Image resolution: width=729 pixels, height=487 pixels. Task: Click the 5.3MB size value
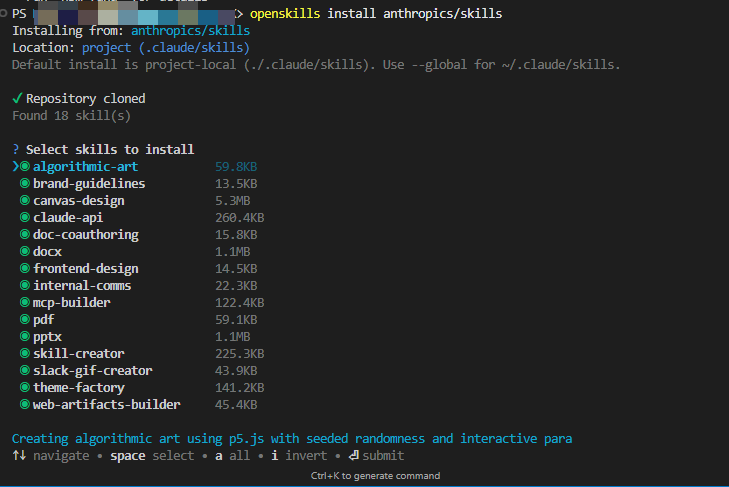(232, 200)
